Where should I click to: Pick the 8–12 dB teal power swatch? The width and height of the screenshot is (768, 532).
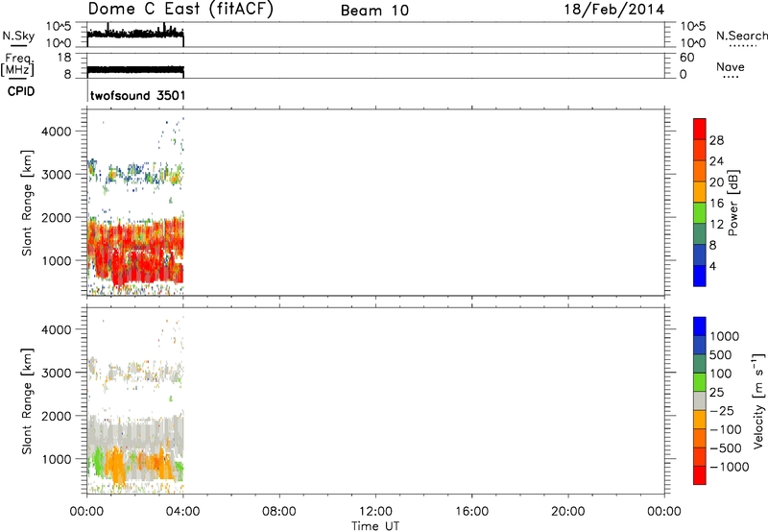(x=700, y=233)
